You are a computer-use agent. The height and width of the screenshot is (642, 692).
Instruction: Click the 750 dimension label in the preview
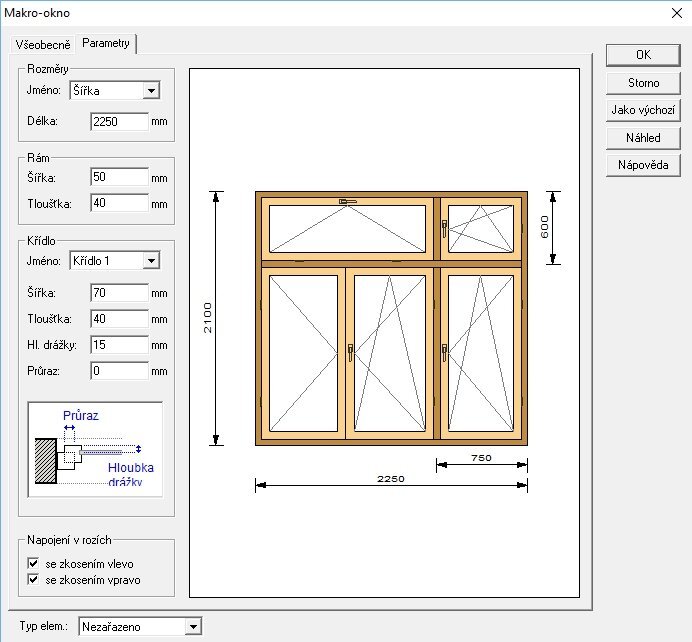point(481,457)
